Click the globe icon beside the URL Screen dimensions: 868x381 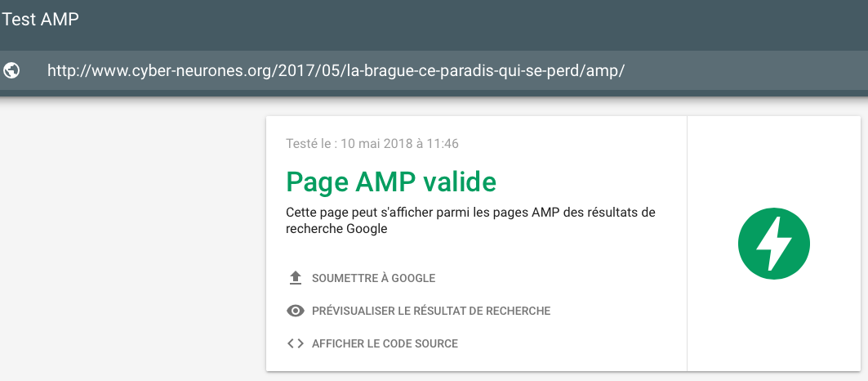12,70
